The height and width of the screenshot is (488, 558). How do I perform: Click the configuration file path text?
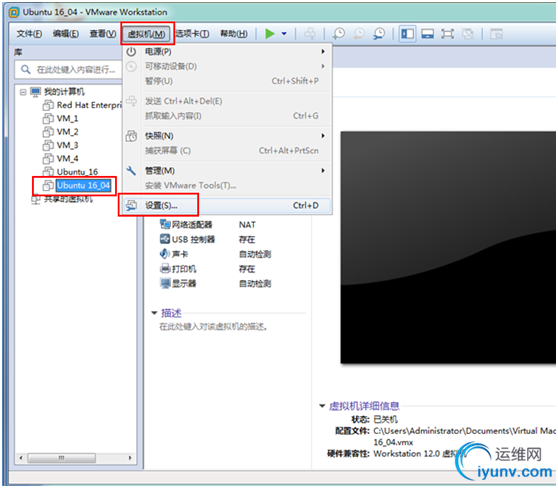464,436
